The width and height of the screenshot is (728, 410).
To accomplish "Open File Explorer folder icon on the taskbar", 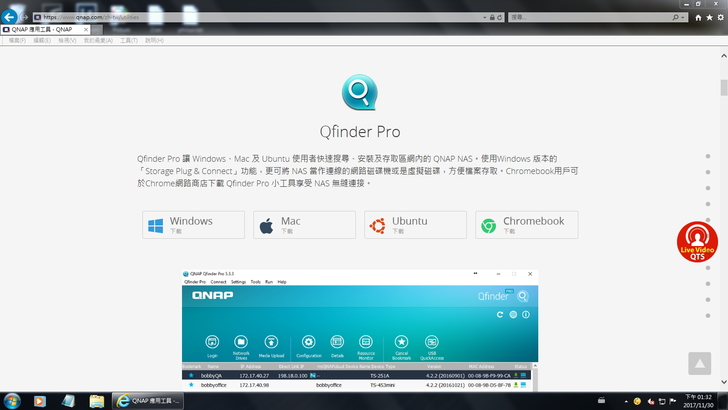I will click(x=97, y=401).
